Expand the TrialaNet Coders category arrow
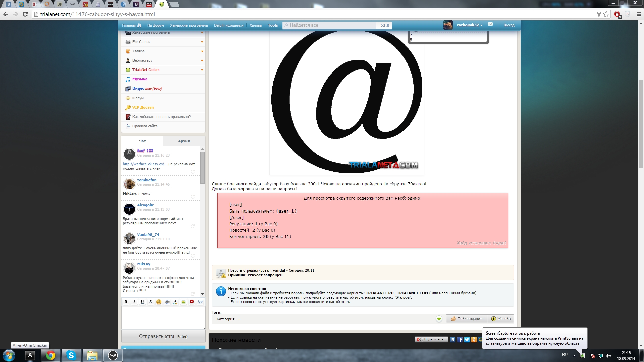 tap(202, 70)
